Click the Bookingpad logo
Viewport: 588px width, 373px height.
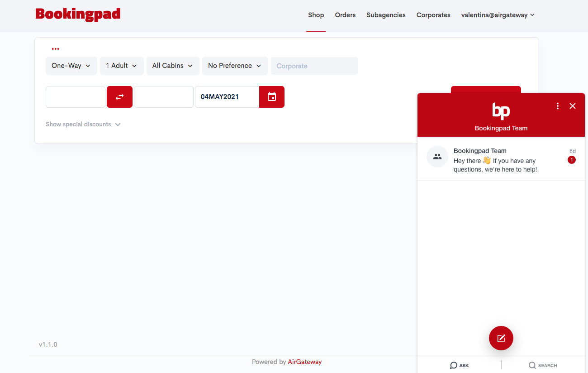pyautogui.click(x=78, y=14)
